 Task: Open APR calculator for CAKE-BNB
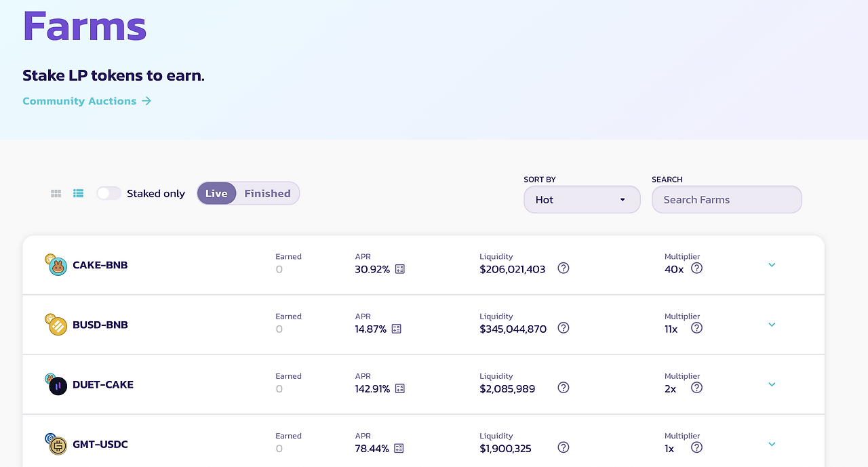coord(400,269)
